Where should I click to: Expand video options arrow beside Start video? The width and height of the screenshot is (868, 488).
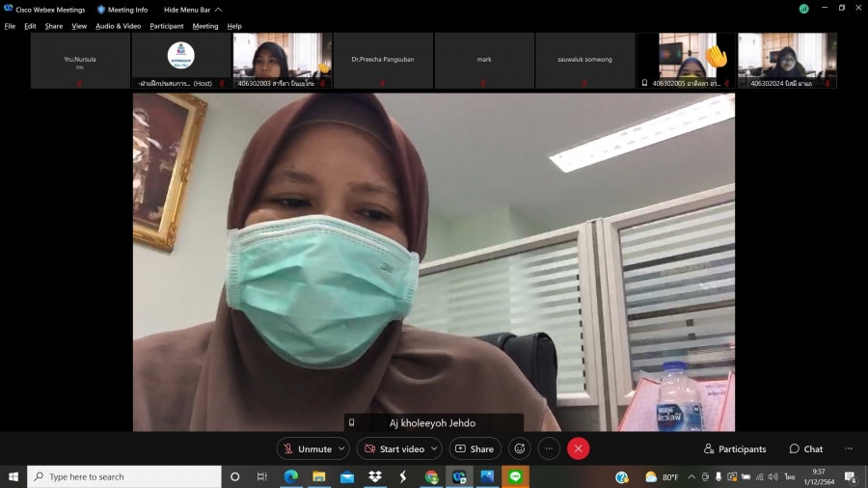[x=434, y=448]
